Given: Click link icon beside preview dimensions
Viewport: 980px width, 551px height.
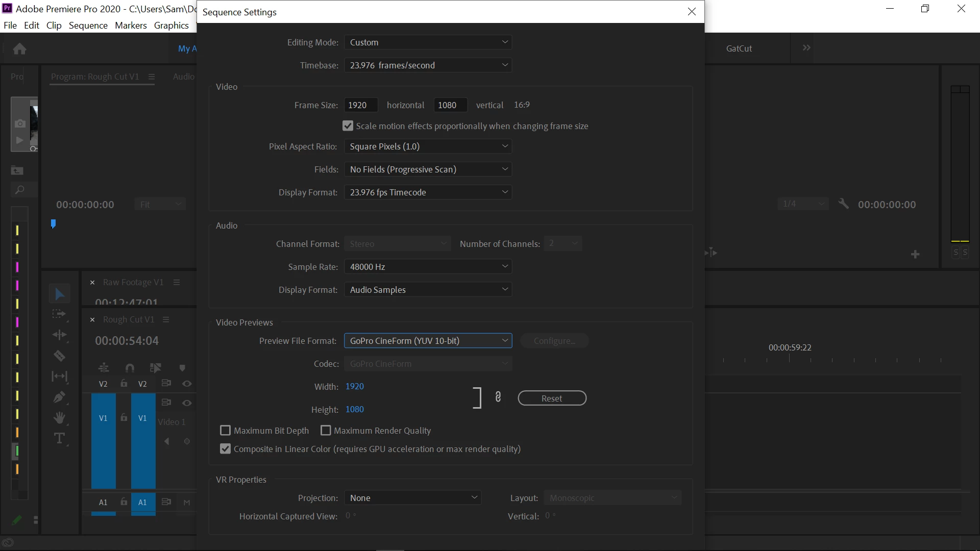Looking at the screenshot, I should (498, 397).
